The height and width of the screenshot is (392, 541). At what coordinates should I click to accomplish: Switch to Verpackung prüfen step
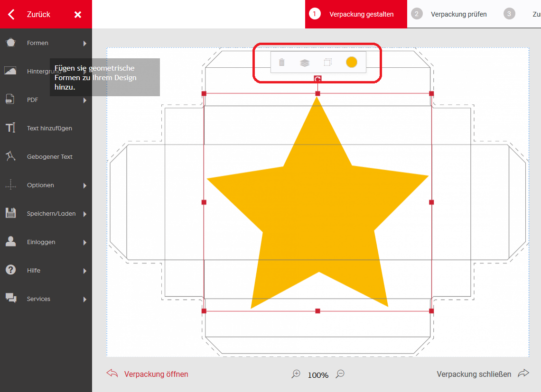tap(458, 14)
